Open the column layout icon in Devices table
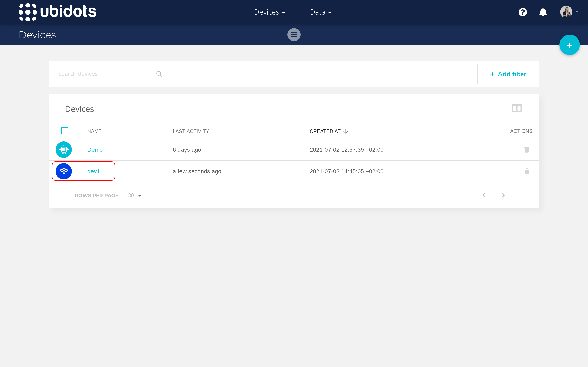 pos(517,108)
